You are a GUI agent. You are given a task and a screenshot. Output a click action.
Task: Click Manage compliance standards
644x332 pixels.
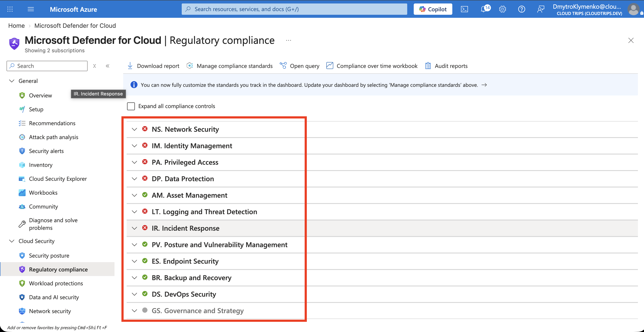pos(230,66)
